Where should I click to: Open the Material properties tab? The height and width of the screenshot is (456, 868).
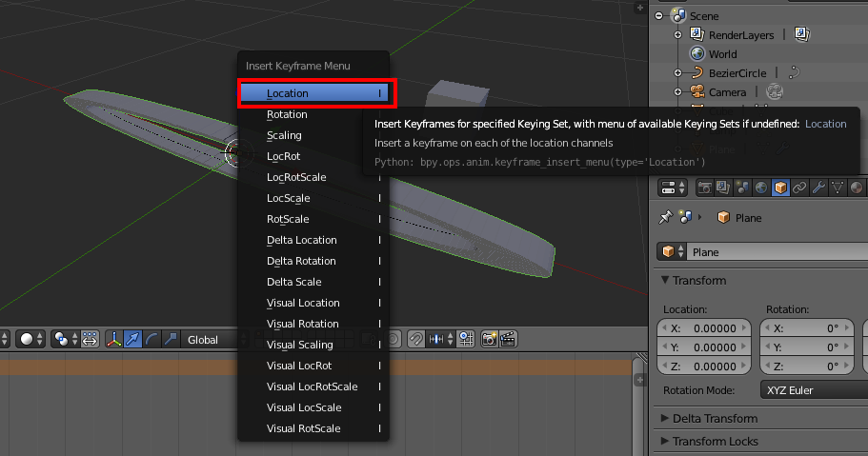(x=856, y=188)
